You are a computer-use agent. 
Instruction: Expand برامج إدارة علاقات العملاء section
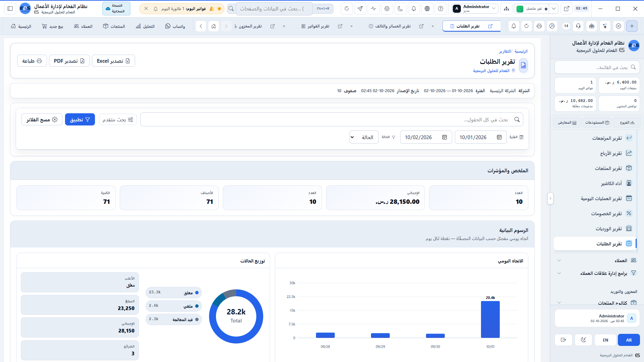point(596,273)
